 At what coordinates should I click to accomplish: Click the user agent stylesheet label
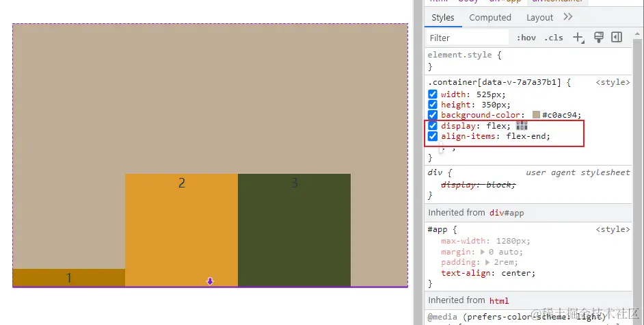click(578, 172)
